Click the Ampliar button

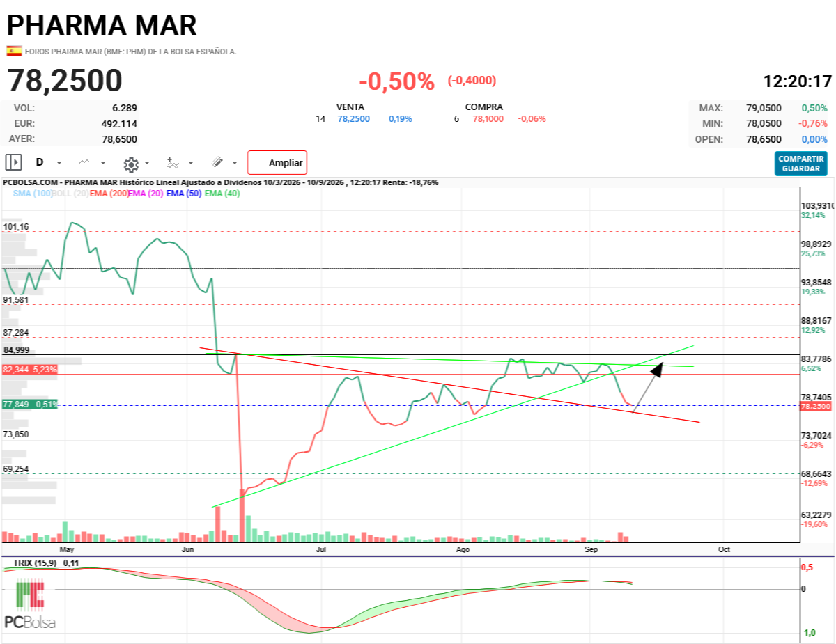[277, 163]
